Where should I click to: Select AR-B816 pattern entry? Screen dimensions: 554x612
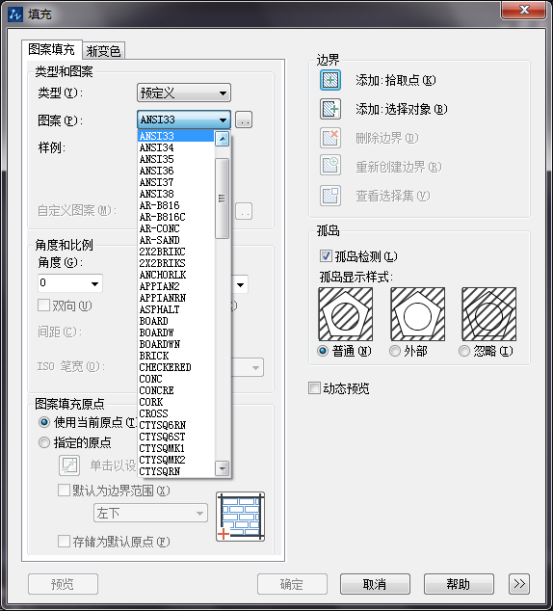[x=176, y=205]
